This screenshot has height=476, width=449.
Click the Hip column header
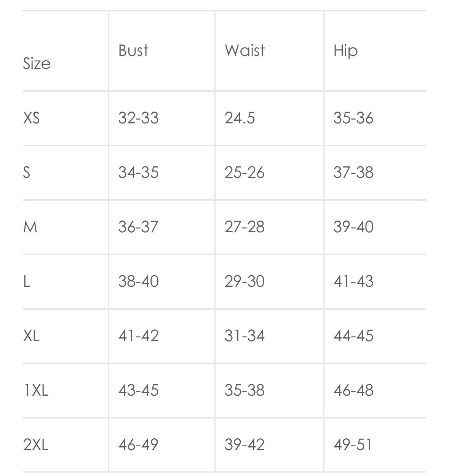point(345,51)
